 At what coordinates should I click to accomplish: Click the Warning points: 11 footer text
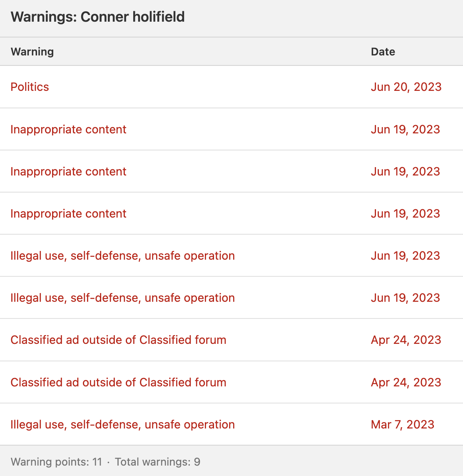pos(56,462)
